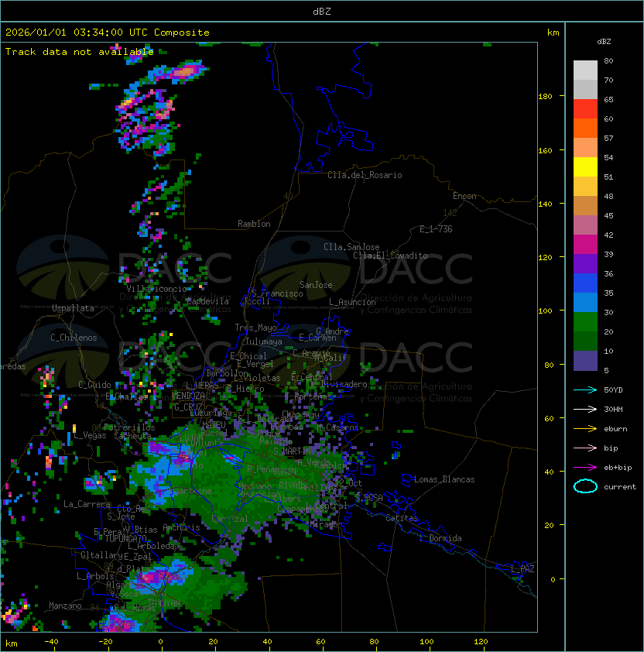
Task: Click the 'Clla.del_Rosario' place label
Action: click(x=365, y=175)
